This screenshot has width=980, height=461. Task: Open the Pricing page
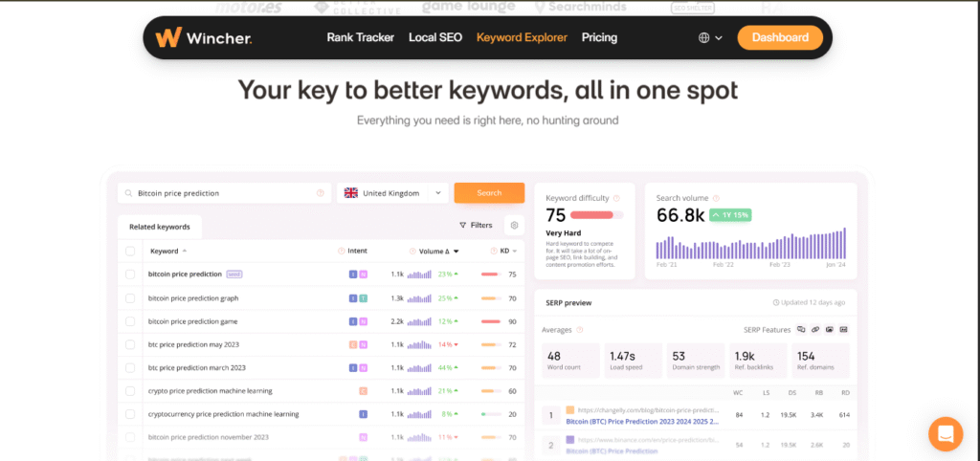(599, 37)
